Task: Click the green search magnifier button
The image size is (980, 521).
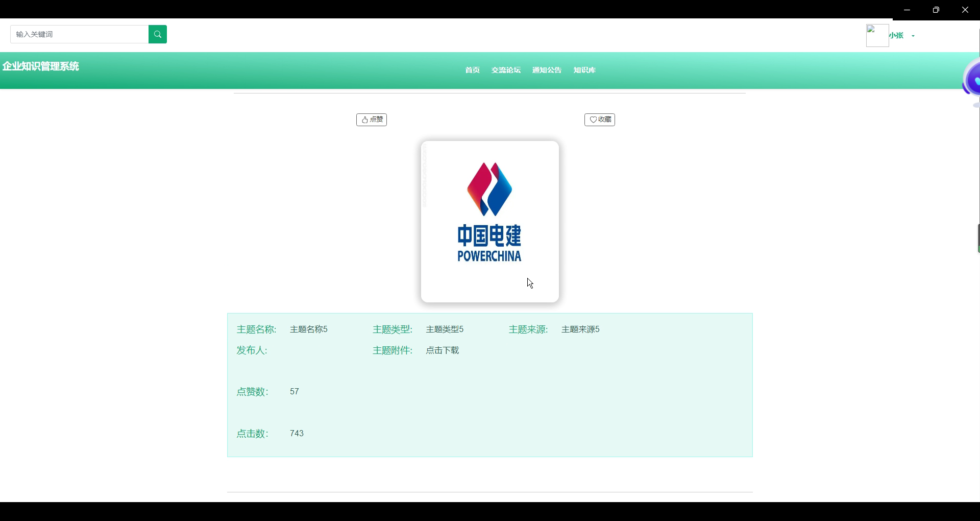Action: [158, 34]
